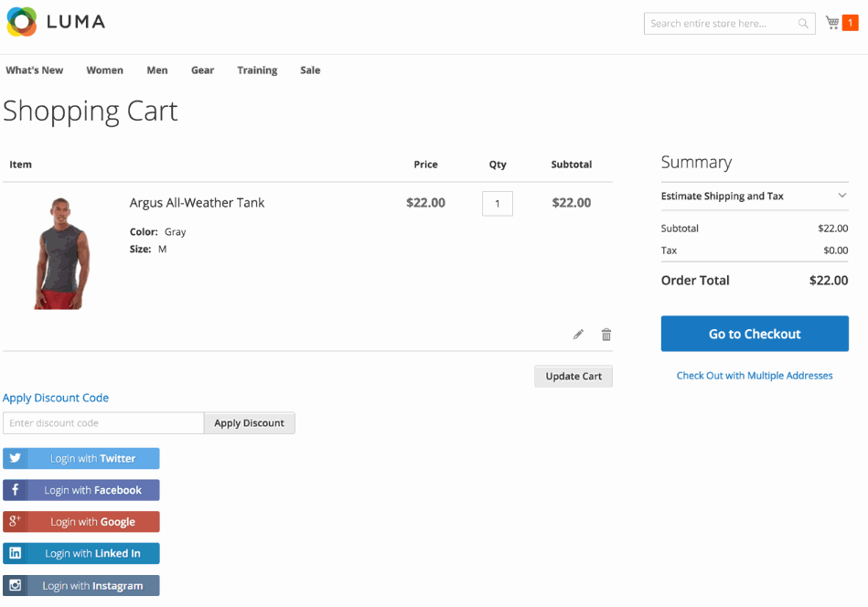Log in with Instagram

(81, 586)
